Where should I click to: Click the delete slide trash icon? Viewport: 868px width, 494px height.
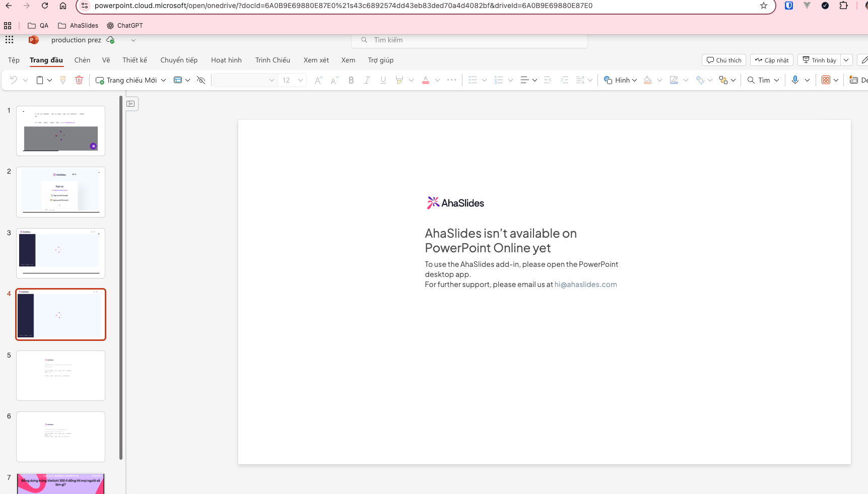(79, 80)
